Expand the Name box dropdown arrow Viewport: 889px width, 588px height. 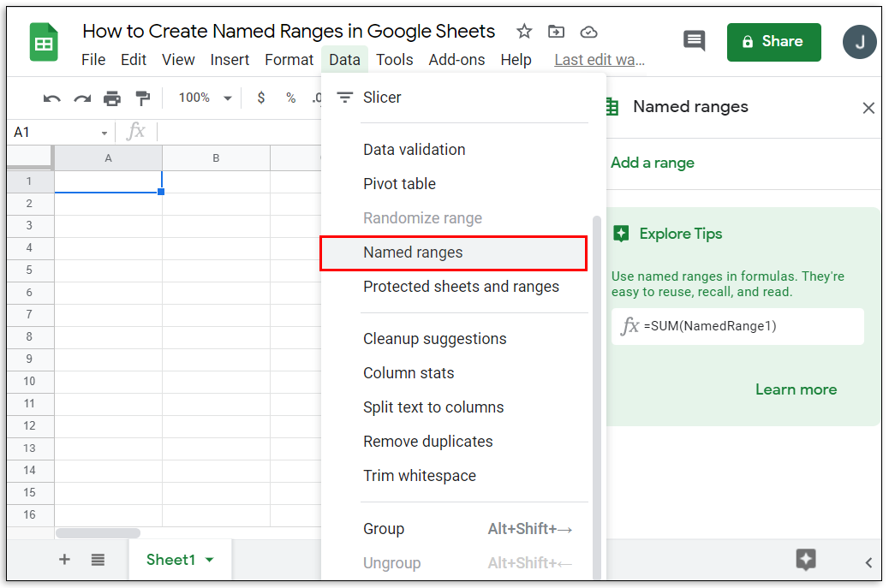pos(104,134)
